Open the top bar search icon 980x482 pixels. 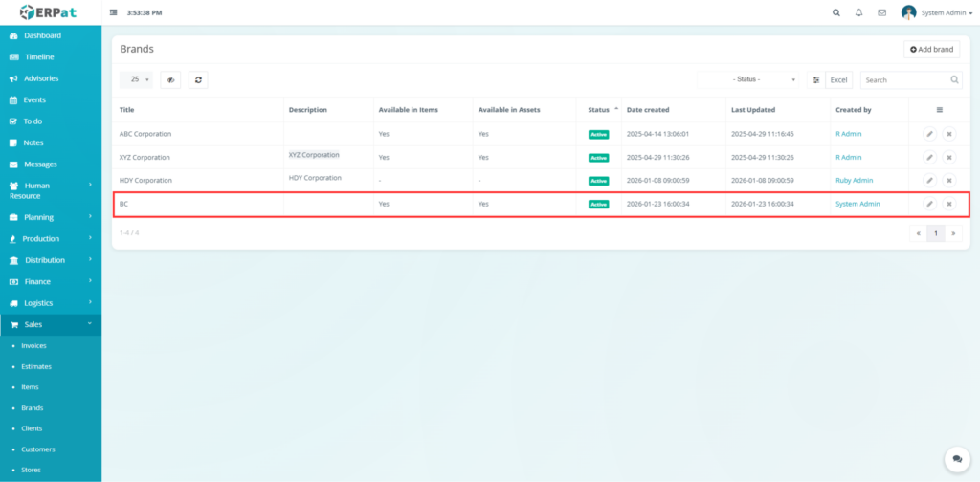coord(836,12)
